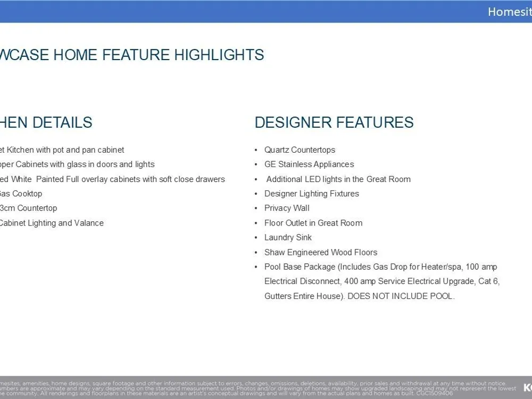Click the "Laundry Sink" bullet

coord(288,237)
